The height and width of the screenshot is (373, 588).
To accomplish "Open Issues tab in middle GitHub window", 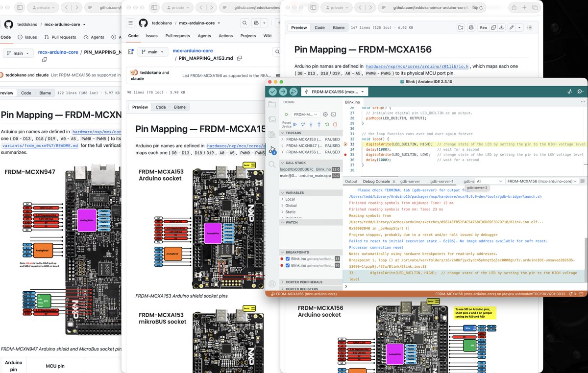I will (x=151, y=36).
